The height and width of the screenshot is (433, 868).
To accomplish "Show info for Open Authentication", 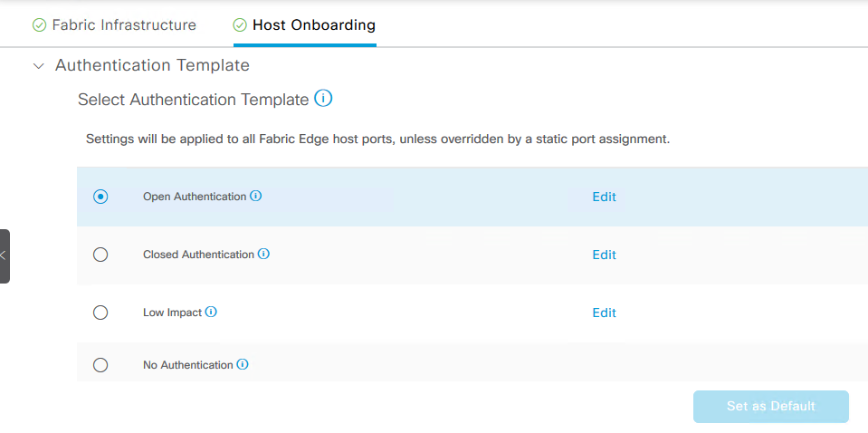I will (256, 196).
